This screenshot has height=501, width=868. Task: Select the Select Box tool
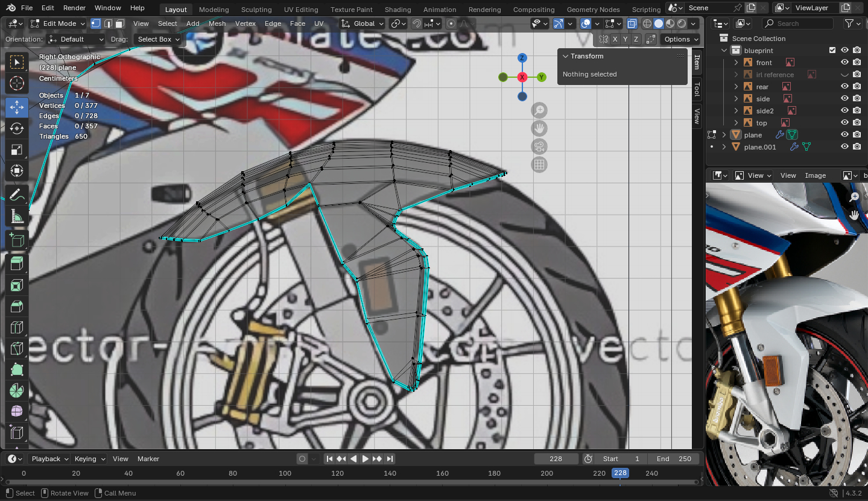coord(17,63)
